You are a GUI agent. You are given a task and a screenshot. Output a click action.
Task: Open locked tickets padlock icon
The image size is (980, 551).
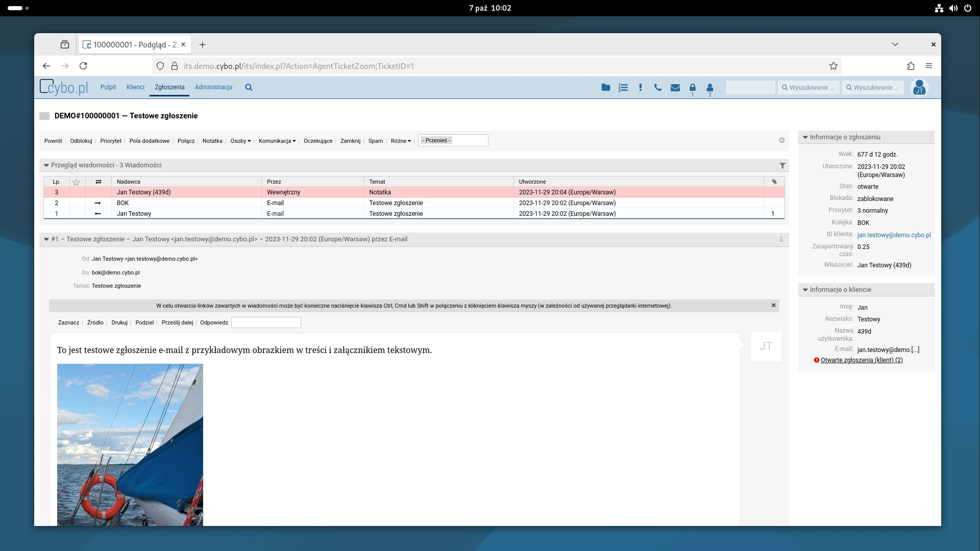693,87
